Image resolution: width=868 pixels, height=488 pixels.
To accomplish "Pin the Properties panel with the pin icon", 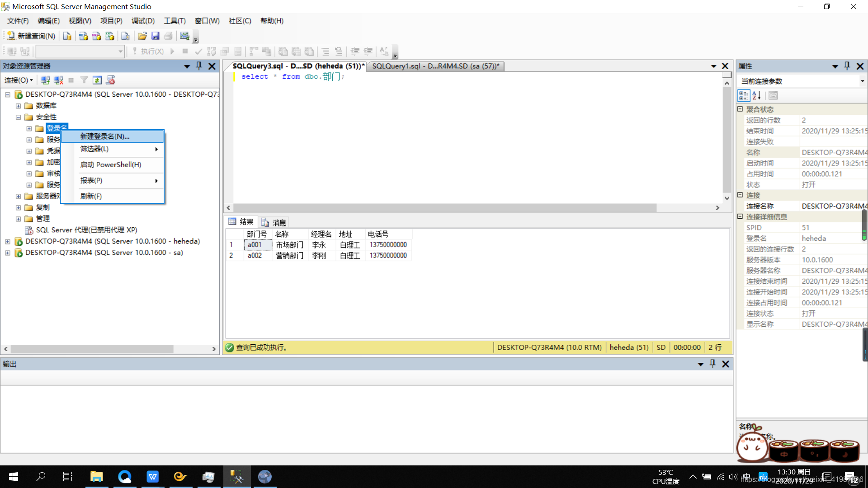I will coord(847,66).
